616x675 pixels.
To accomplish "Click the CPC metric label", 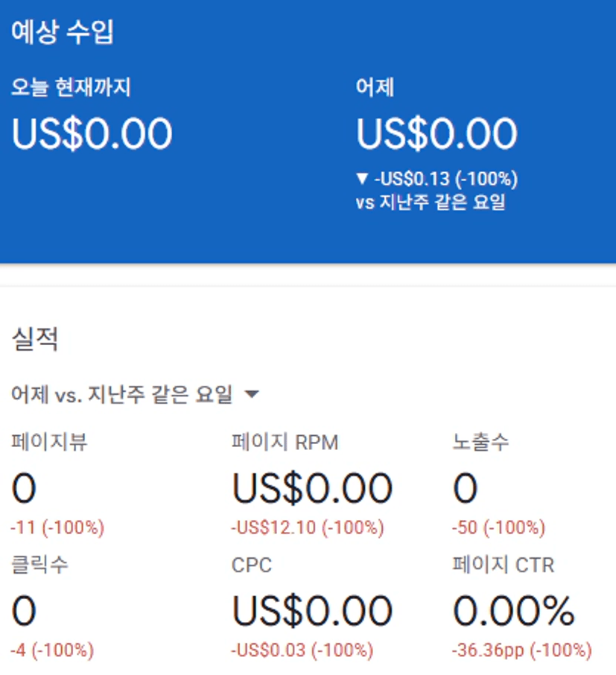I will [x=252, y=565].
